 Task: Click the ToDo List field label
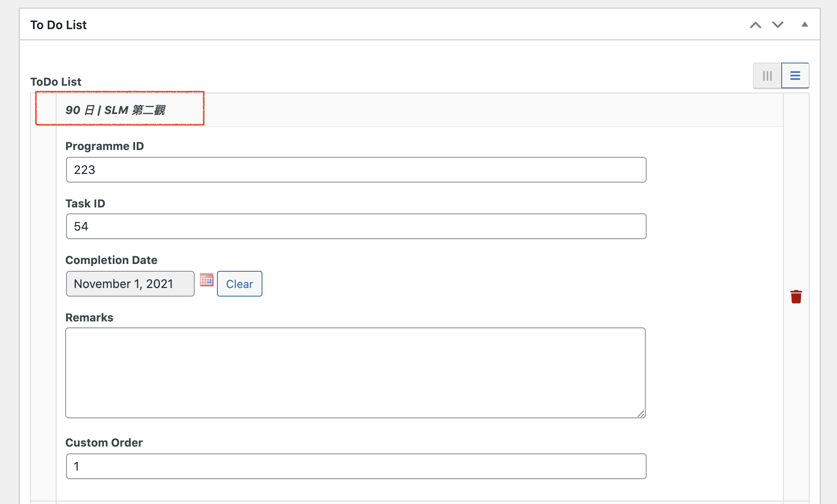tap(56, 81)
